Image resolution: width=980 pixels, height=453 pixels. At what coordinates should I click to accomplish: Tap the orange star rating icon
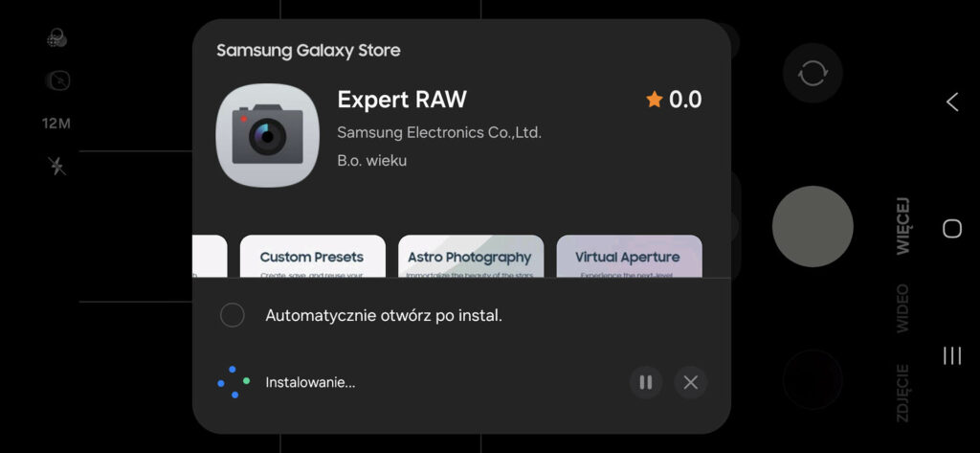pos(655,100)
